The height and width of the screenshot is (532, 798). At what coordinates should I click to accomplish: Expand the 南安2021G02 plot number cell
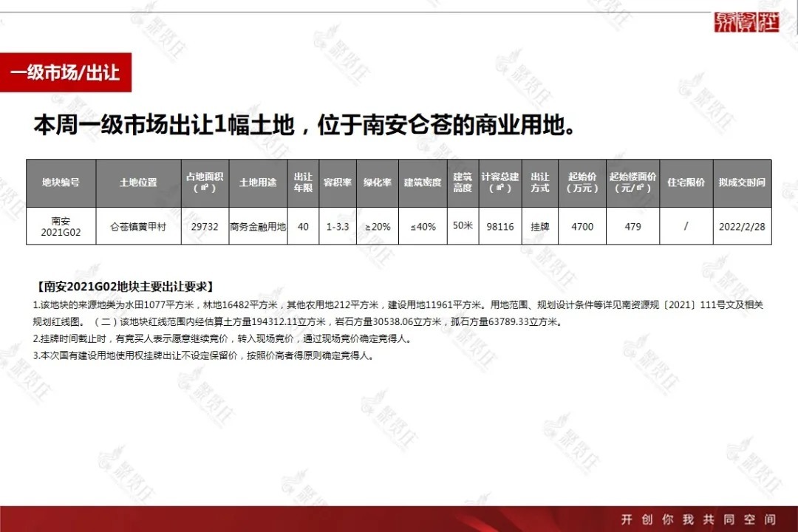tap(61, 226)
